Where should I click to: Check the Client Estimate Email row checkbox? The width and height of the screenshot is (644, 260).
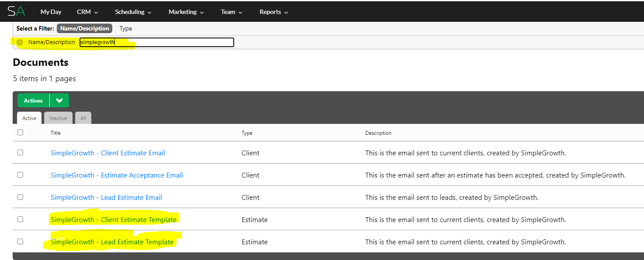pyautogui.click(x=20, y=153)
